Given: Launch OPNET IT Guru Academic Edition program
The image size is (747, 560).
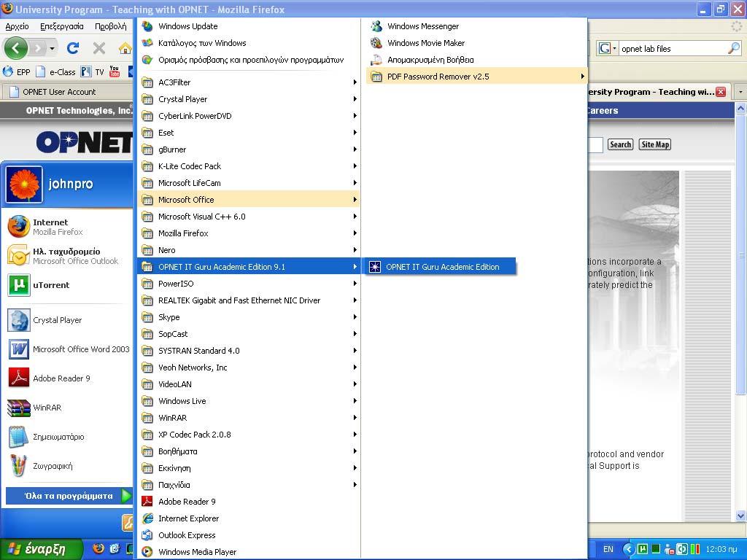Looking at the screenshot, I should pyautogui.click(x=441, y=267).
